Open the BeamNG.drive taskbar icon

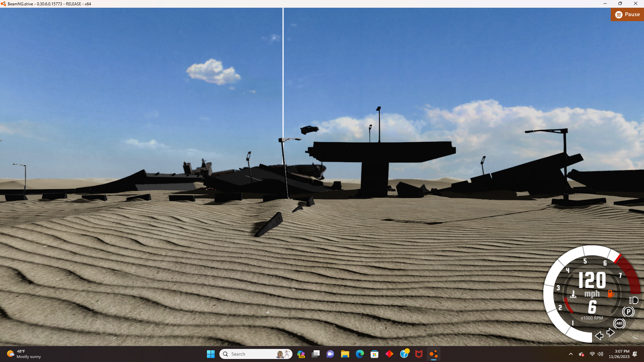coord(433,354)
